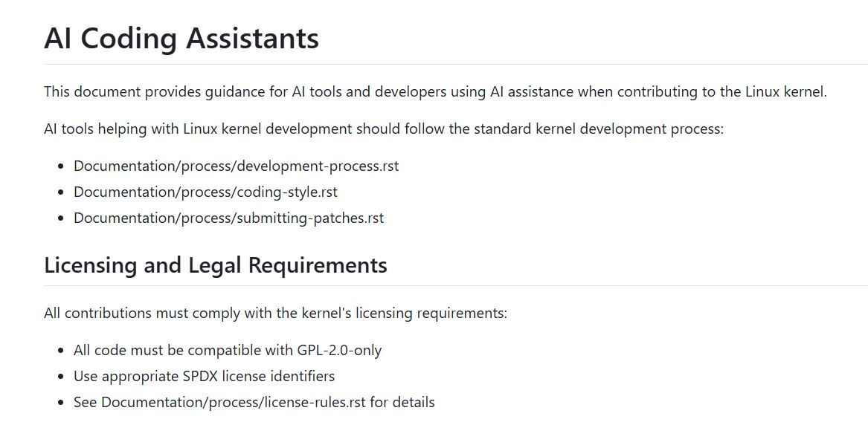
Task: Click the sentence starting "This document provides guidance"
Action: click(x=435, y=92)
